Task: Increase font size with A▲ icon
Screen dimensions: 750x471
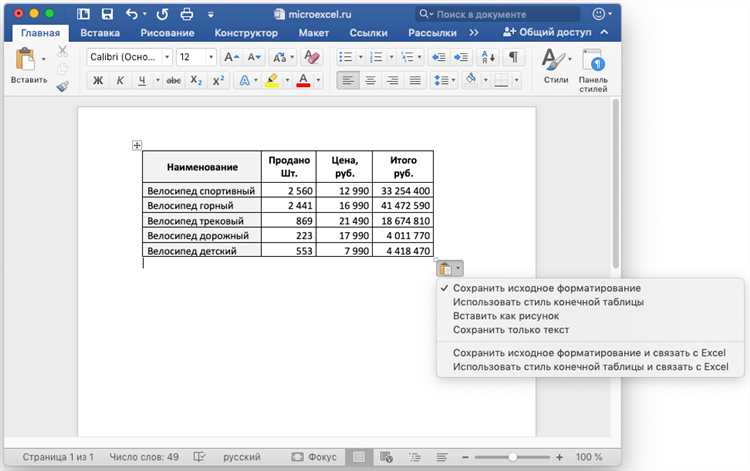Action: (232, 57)
